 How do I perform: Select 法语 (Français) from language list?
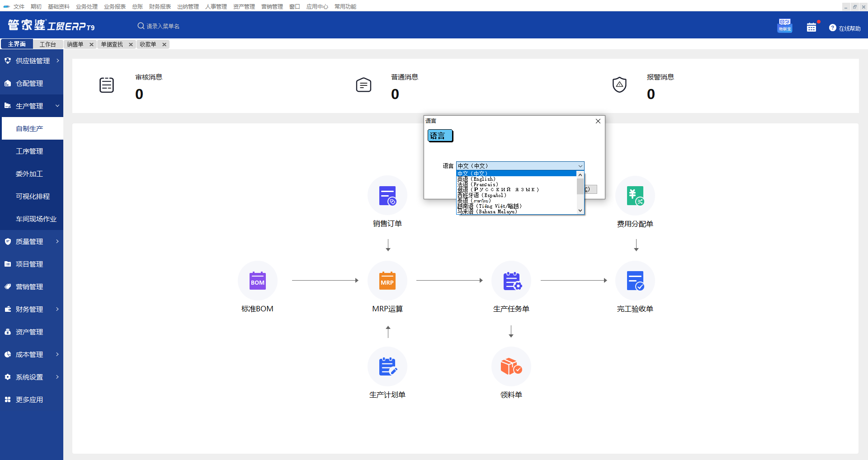[517, 184]
